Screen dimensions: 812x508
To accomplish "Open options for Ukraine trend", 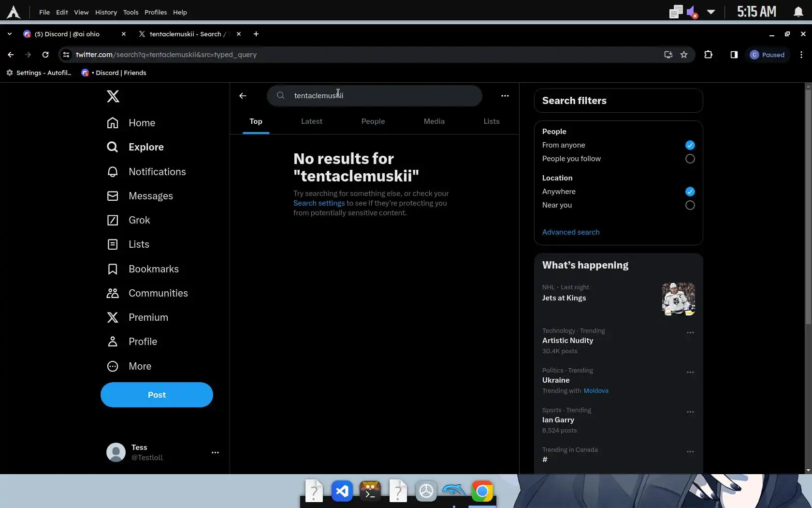I will pos(690,373).
